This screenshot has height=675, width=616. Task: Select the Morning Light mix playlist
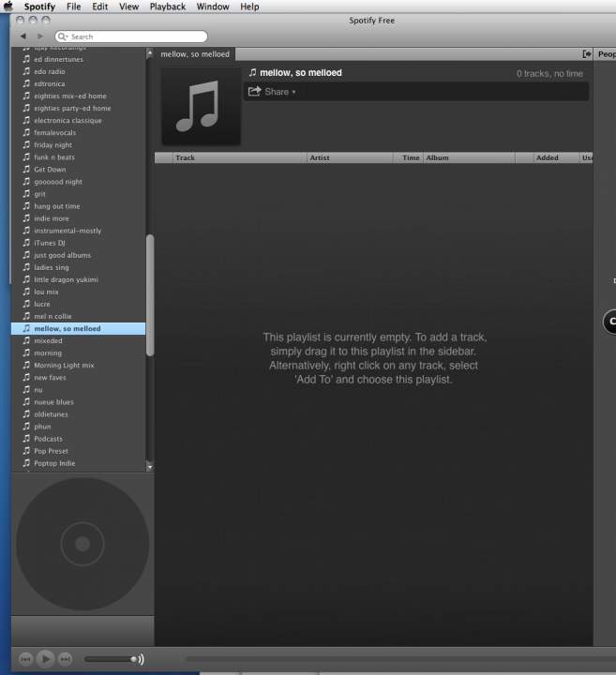[x=64, y=366]
